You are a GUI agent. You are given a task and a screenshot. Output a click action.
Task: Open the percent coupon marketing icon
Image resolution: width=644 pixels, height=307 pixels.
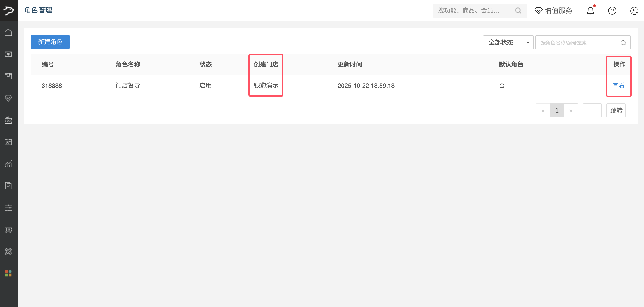point(8,120)
